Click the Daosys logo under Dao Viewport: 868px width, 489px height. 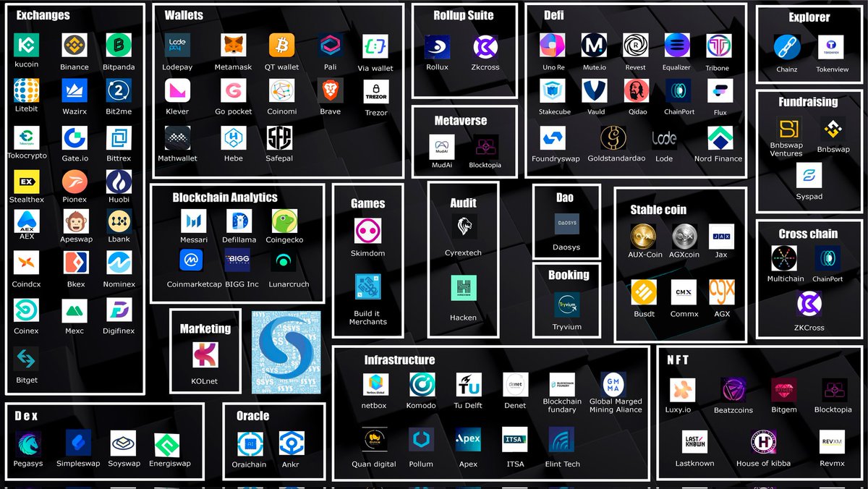click(567, 224)
